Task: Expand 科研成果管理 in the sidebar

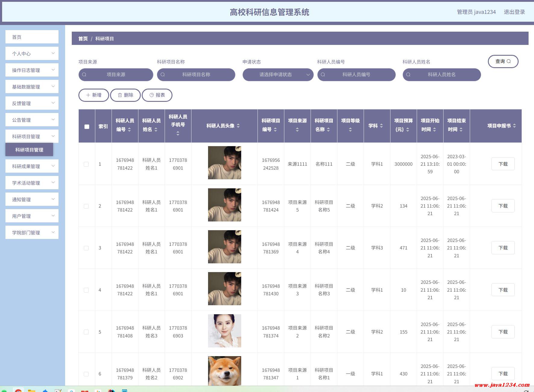Action: 32,166
